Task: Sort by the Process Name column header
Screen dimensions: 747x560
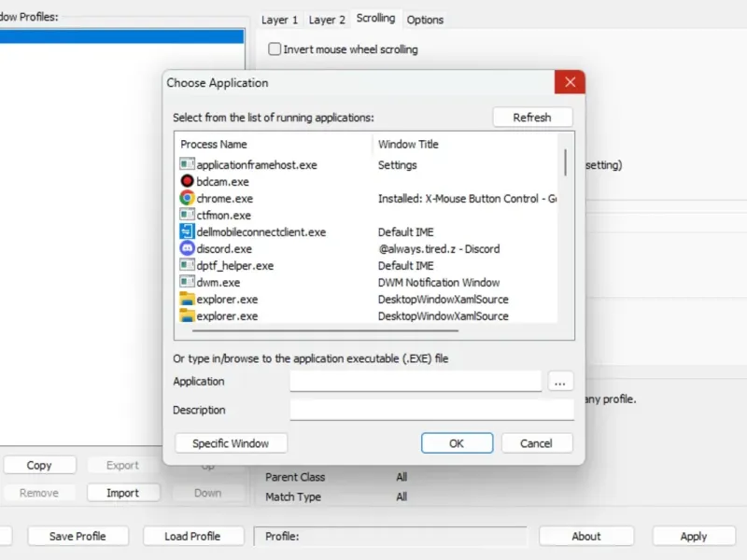Action: [x=214, y=145]
